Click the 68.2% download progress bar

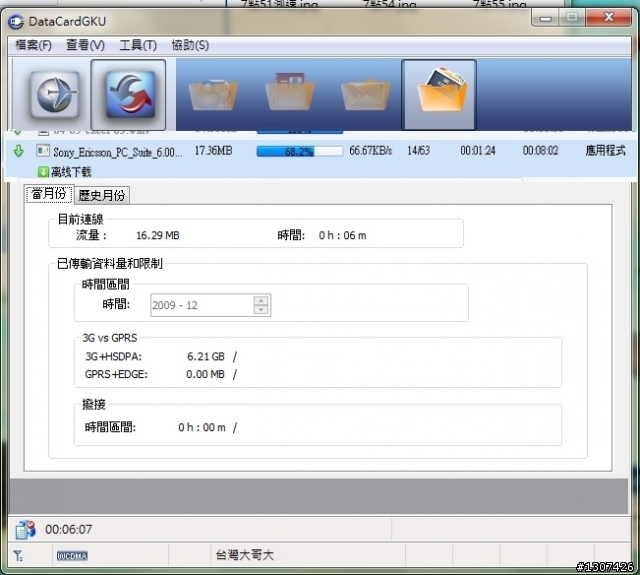coord(299,151)
